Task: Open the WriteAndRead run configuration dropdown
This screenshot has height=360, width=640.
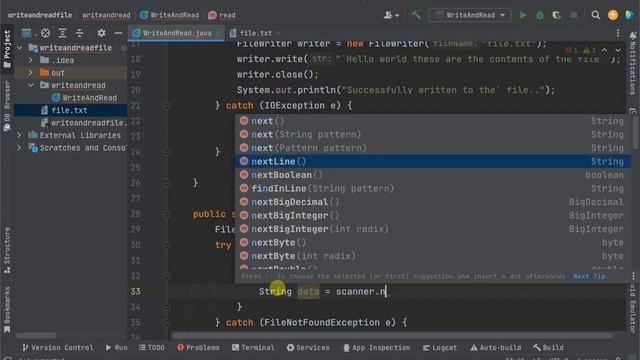Action: [x=470, y=15]
